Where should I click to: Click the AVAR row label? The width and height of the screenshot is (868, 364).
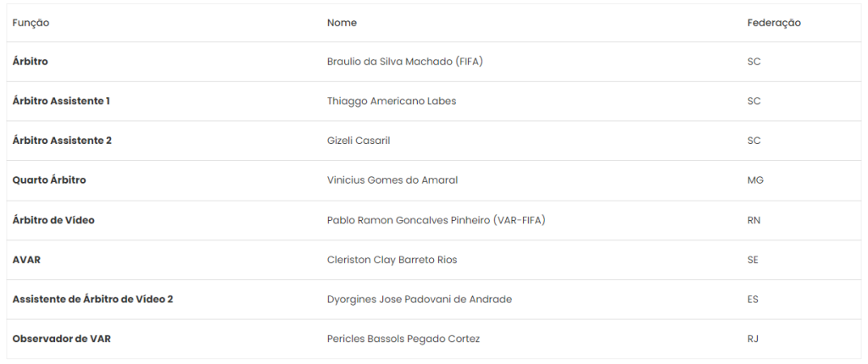point(26,259)
